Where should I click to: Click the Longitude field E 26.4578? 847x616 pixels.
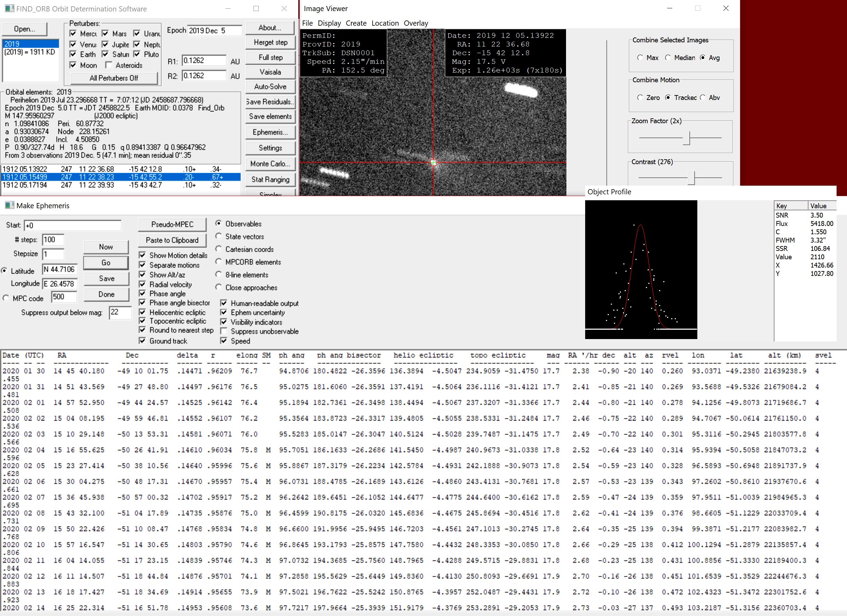[60, 284]
